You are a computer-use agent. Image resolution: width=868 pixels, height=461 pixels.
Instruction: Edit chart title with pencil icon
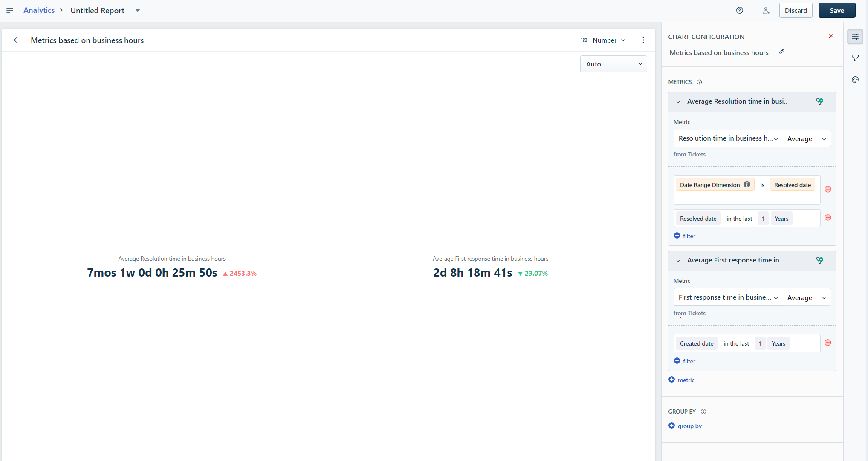pos(781,52)
